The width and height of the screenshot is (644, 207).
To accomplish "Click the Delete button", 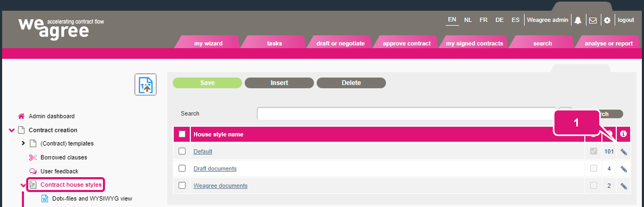I will coord(351,83).
